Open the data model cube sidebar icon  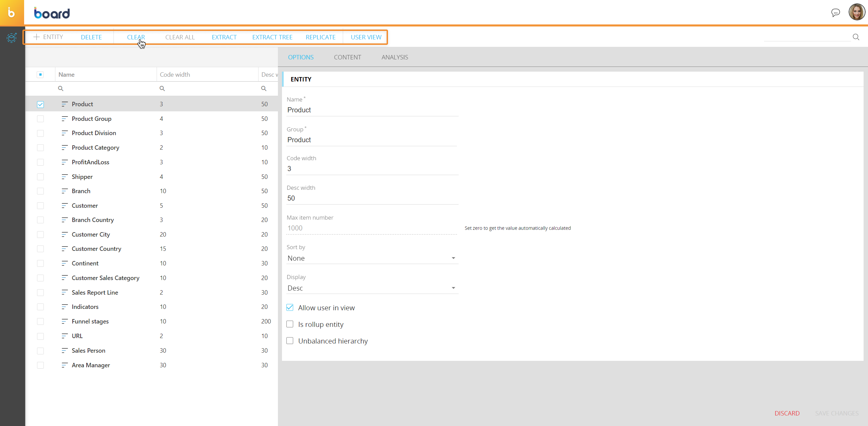coord(12,37)
